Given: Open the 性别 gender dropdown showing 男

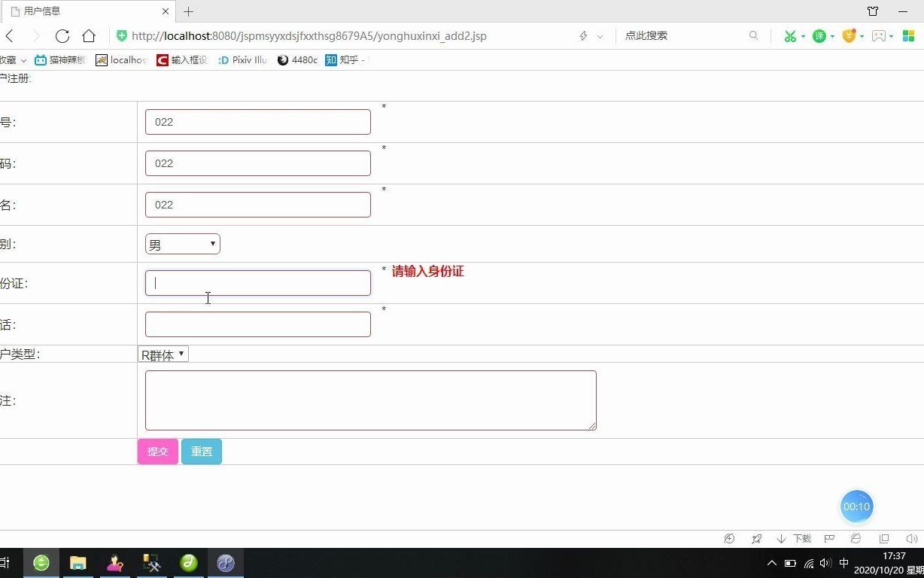Looking at the screenshot, I should [x=182, y=243].
